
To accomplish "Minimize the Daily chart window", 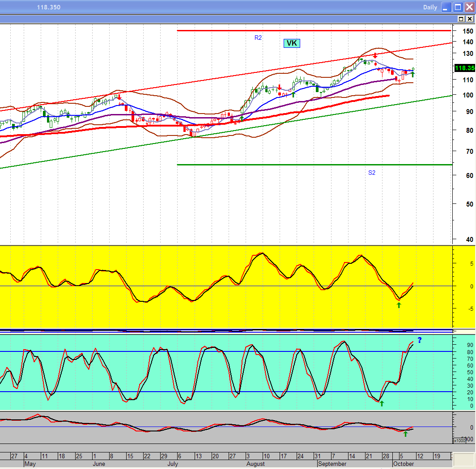I will pyautogui.click(x=446, y=7).
